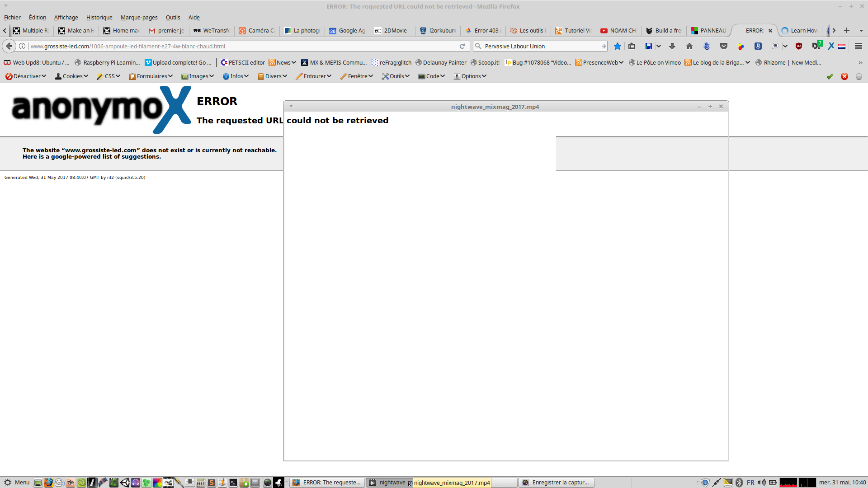Screen dimensions: 868x488
Task: Click the Home icon in the toolbar
Action: [689, 46]
